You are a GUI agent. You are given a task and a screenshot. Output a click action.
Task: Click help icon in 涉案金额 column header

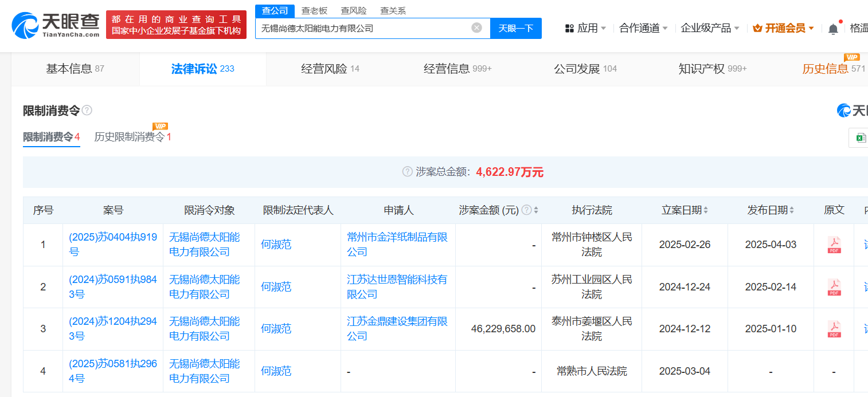click(526, 210)
